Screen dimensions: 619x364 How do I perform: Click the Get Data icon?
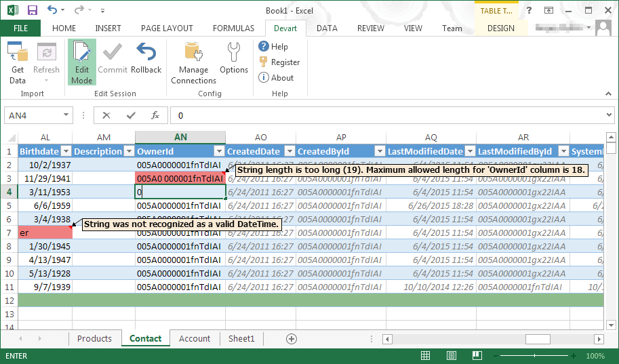tap(18, 53)
